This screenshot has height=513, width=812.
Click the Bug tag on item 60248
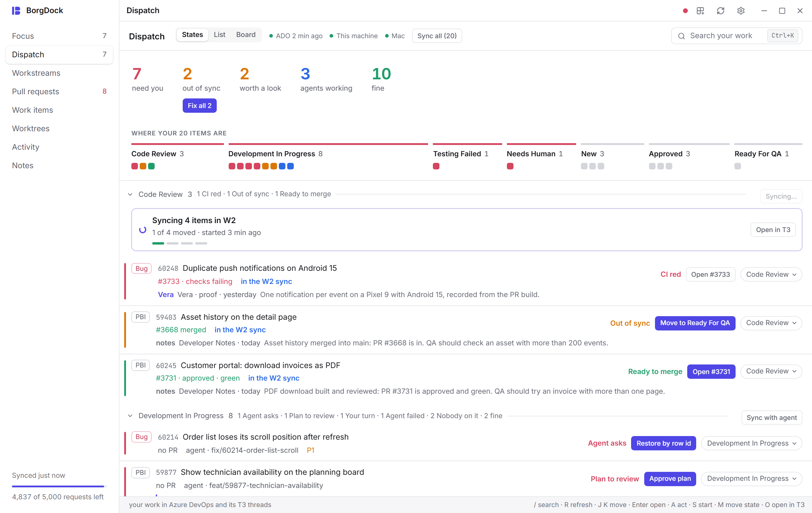(x=142, y=268)
